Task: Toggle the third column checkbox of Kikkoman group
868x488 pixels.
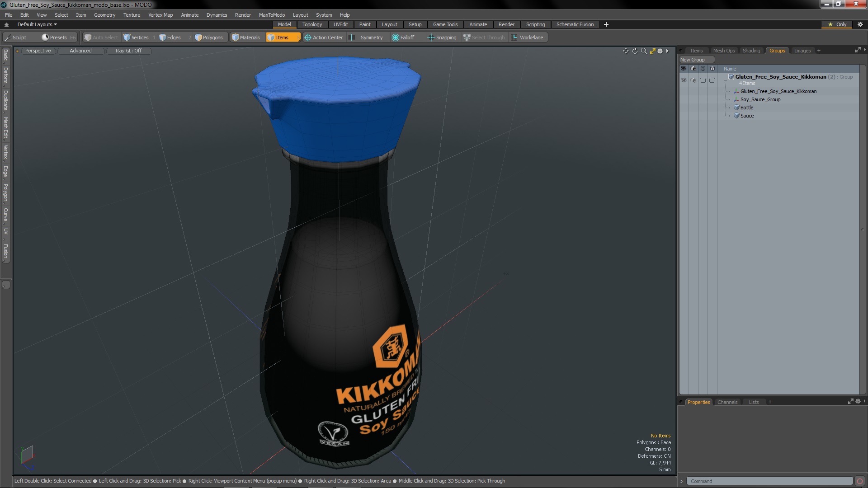Action: 703,80
